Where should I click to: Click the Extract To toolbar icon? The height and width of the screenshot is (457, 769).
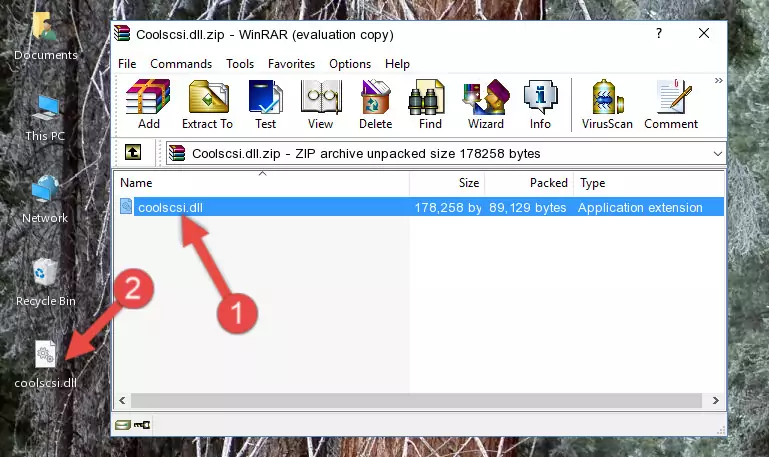[207, 104]
